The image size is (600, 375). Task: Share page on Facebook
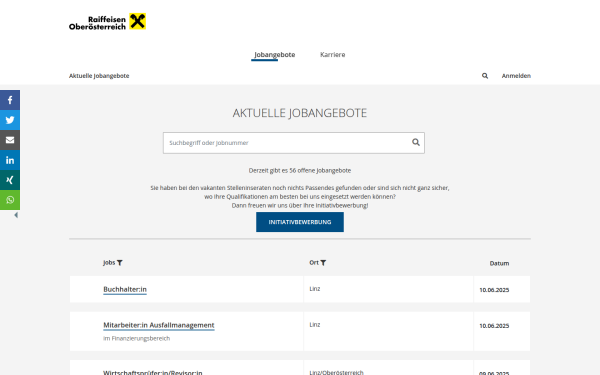tap(10, 100)
